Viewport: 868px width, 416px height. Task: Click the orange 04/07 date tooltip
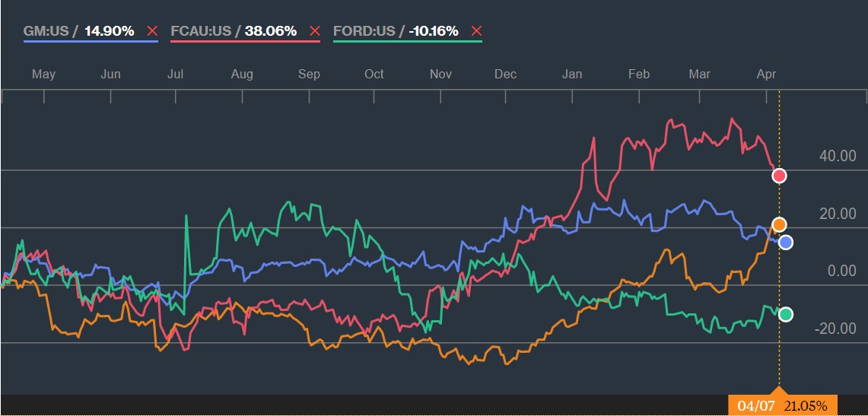click(x=783, y=405)
